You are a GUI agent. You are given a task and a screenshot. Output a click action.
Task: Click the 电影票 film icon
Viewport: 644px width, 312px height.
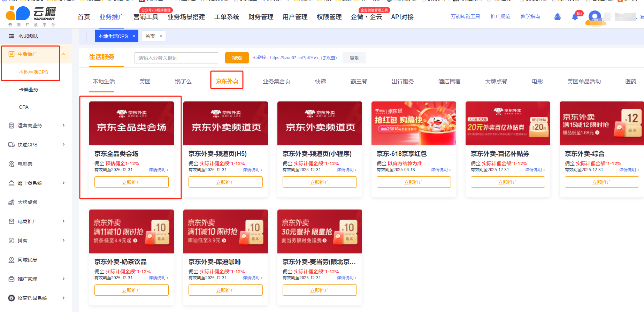pos(11,164)
